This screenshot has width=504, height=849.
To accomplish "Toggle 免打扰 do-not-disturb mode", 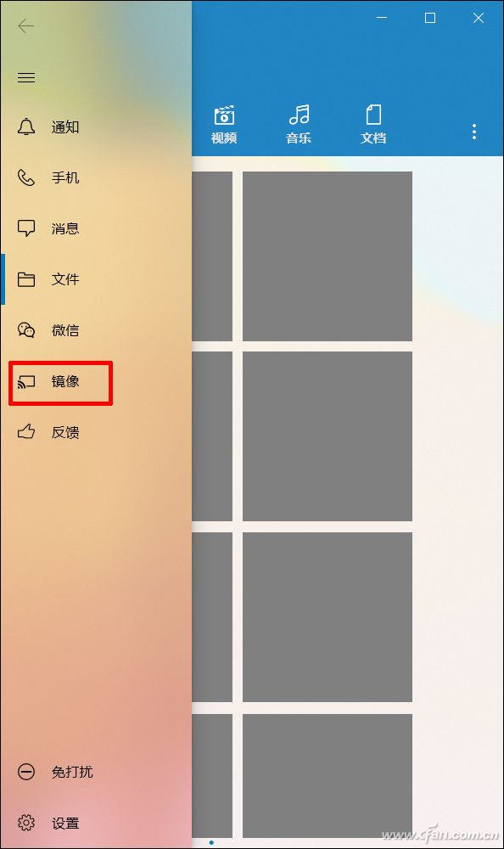I will pyautogui.click(x=55, y=772).
